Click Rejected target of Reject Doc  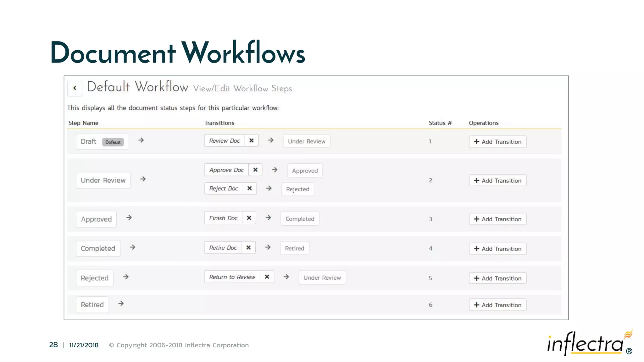(x=297, y=189)
